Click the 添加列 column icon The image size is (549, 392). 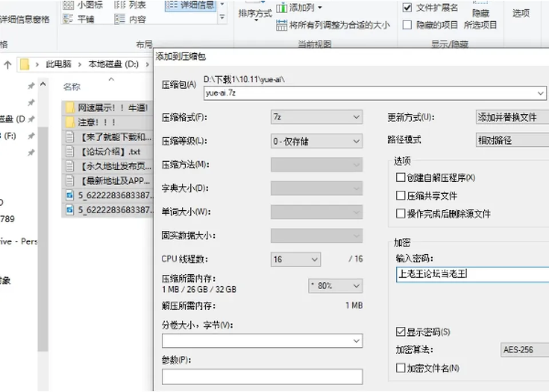pos(281,7)
